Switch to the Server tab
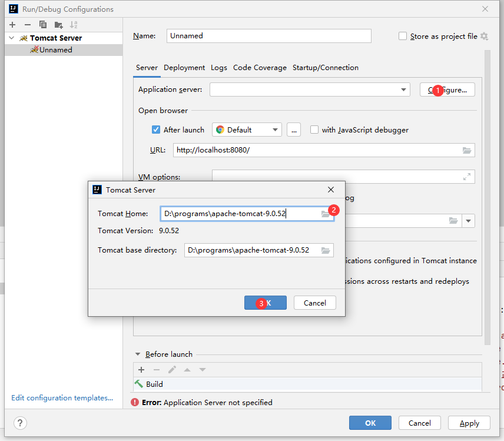The image size is (504, 441). pos(147,68)
